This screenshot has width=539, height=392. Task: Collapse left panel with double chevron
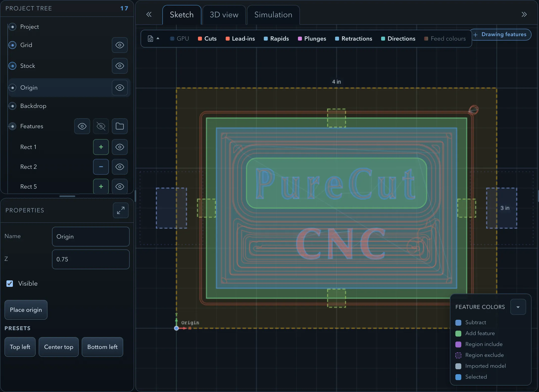pos(149,14)
